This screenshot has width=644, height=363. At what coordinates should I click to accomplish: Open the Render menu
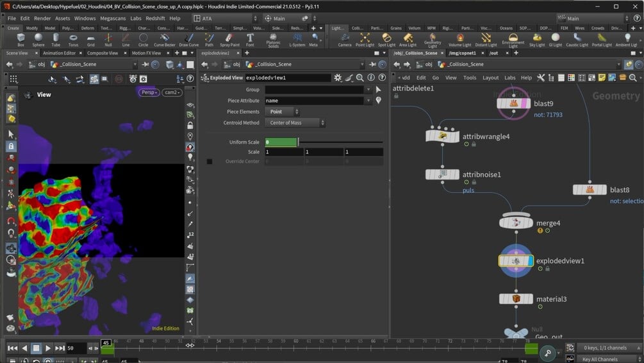click(x=42, y=18)
